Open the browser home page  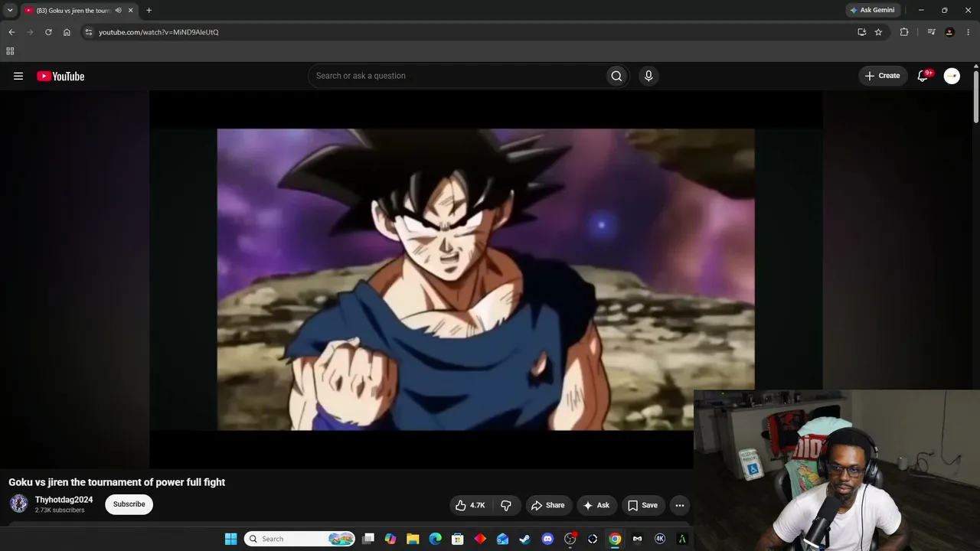coord(67,32)
